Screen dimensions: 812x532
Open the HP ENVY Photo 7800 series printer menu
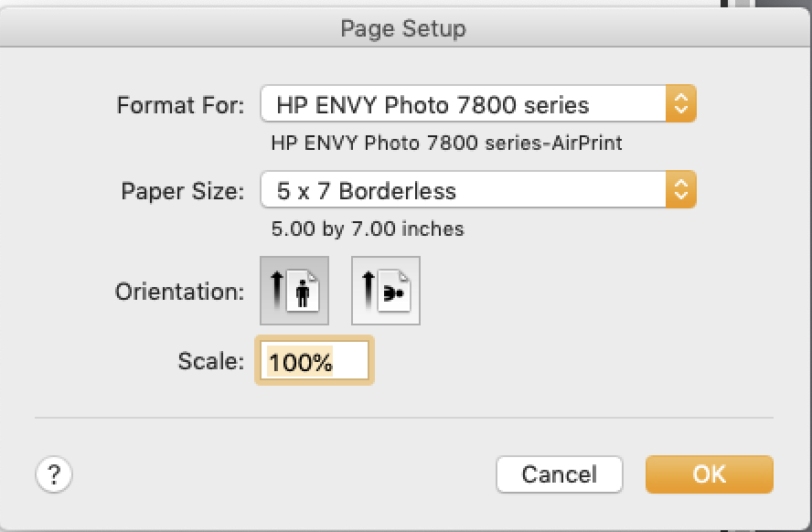tap(465, 104)
